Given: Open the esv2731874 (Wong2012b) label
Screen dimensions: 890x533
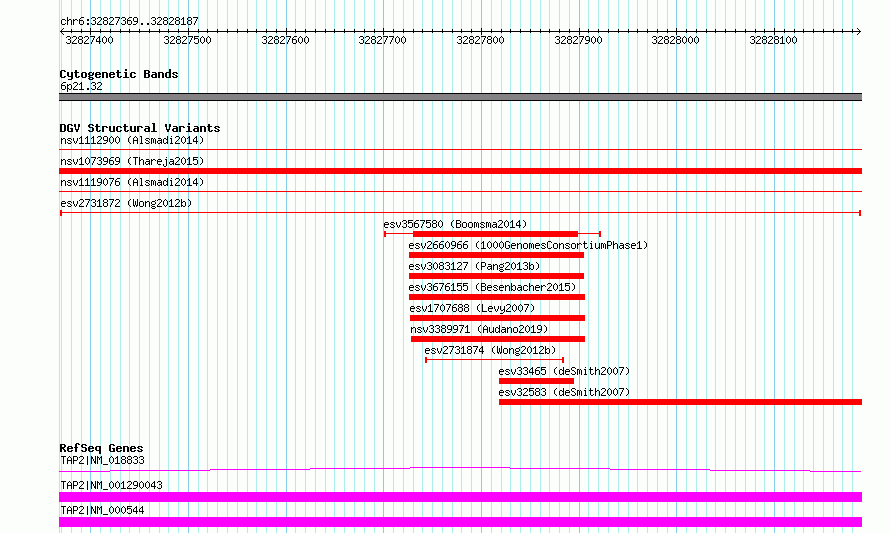Looking at the screenshot, I should click(490, 350).
